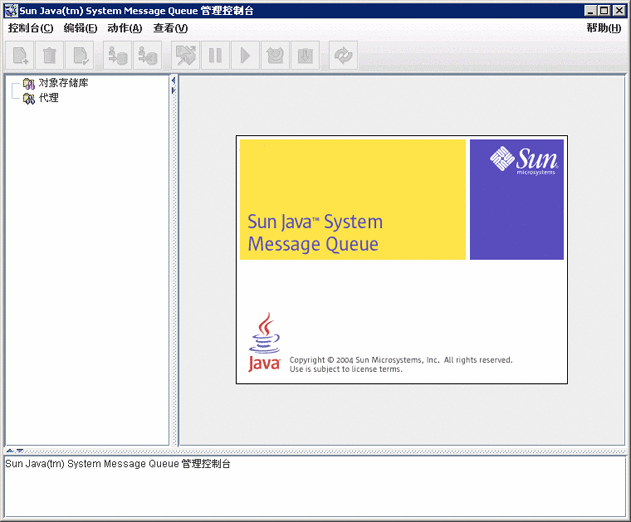The width and height of the screenshot is (631, 522).
Task: Click the Restart broker toolbar icon
Action: pyautogui.click(x=275, y=55)
